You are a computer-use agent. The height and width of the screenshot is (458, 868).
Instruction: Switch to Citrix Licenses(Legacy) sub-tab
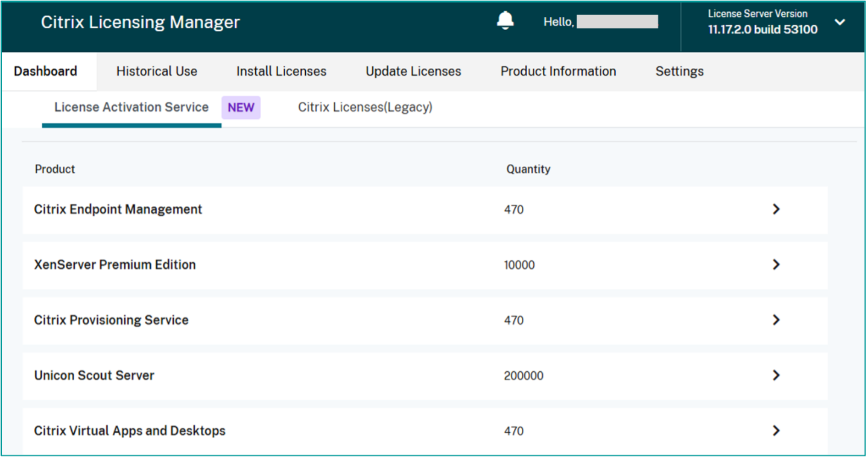[x=365, y=107]
